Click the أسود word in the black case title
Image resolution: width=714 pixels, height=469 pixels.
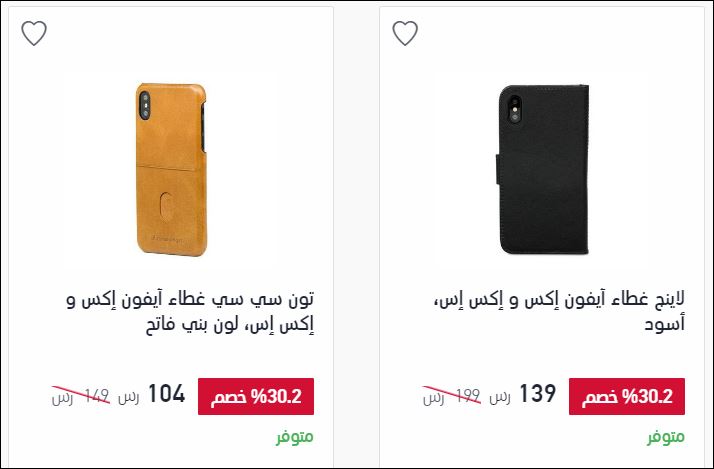click(665, 325)
